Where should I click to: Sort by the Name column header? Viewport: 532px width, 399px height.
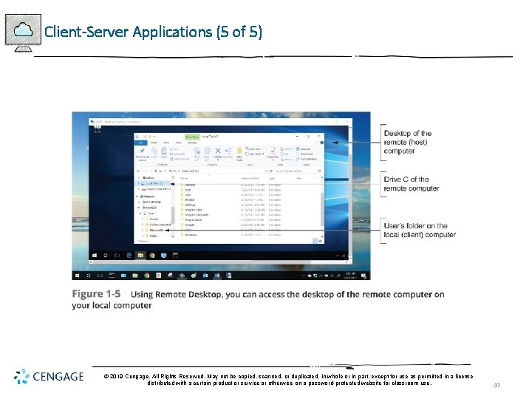[x=184, y=178]
